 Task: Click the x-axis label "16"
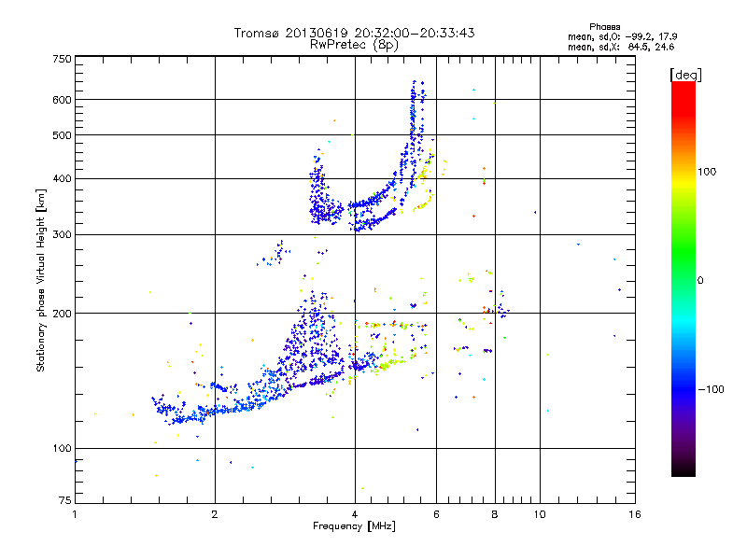[x=635, y=514]
